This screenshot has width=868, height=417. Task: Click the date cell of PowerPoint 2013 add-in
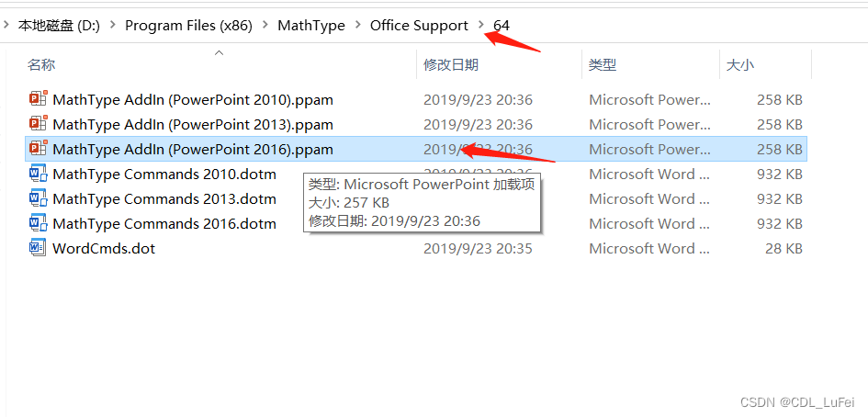click(x=478, y=125)
